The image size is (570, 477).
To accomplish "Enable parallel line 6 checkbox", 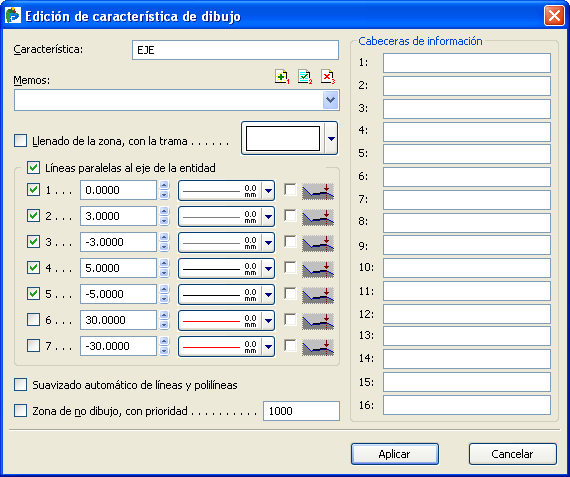I will click(x=33, y=320).
